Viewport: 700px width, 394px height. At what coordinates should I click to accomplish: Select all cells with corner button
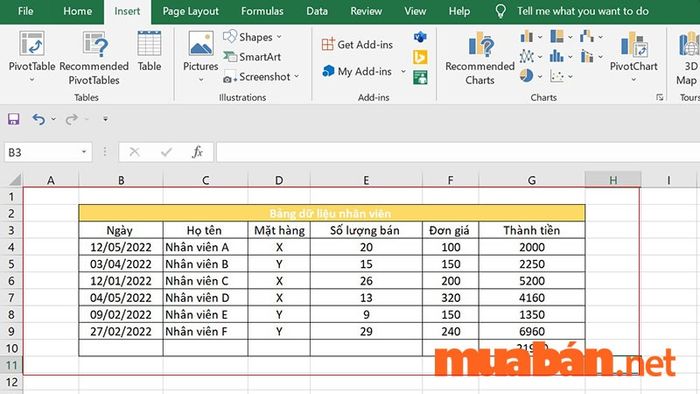click(x=14, y=179)
